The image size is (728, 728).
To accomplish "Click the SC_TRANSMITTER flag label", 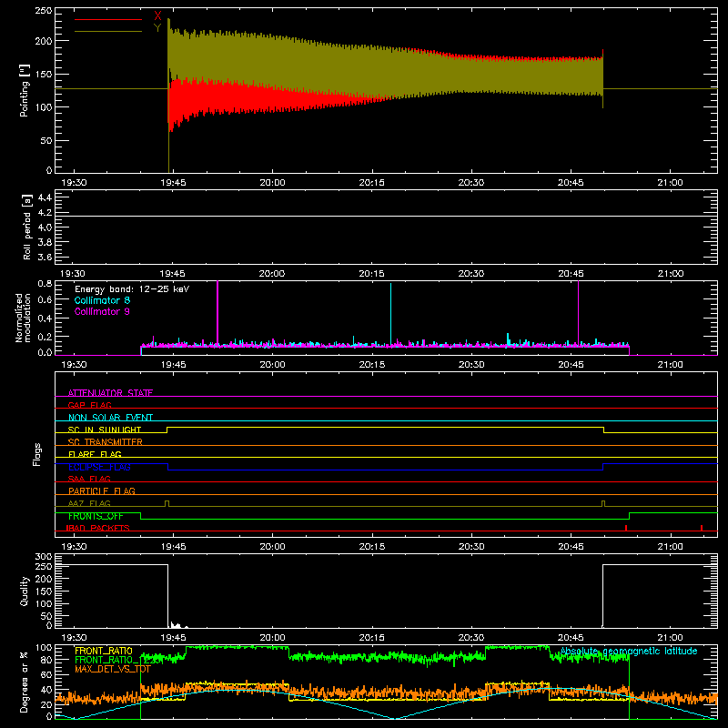I will tap(106, 441).
